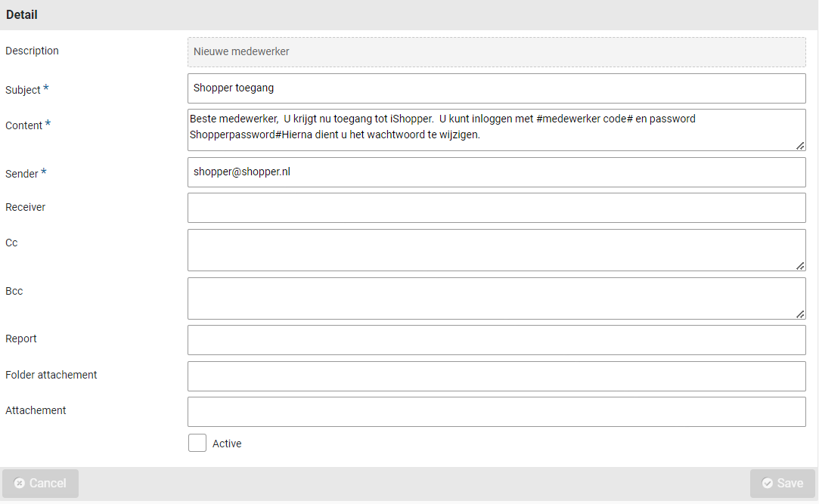819x504 pixels.
Task: Click the checkmark icon on Save button
Action: pos(768,484)
